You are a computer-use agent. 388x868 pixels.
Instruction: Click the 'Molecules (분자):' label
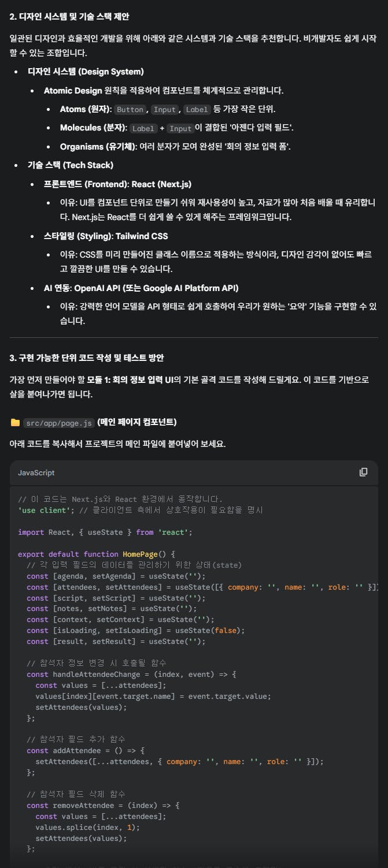pyautogui.click(x=94, y=128)
